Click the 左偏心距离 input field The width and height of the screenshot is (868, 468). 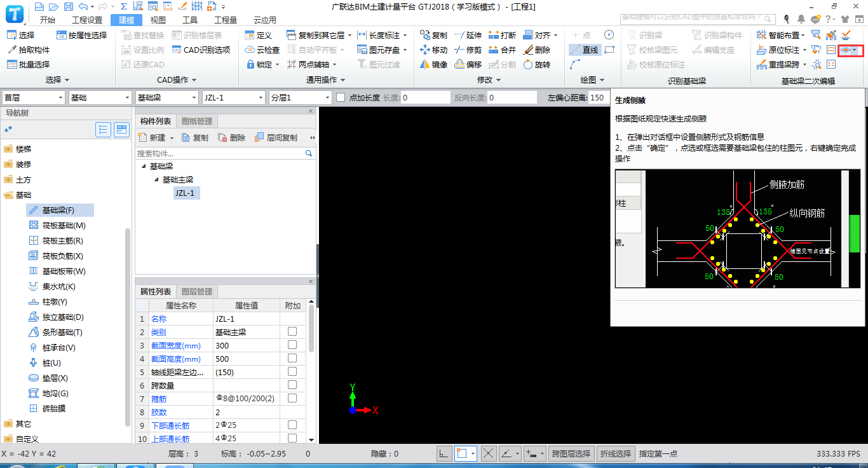pyautogui.click(x=599, y=97)
